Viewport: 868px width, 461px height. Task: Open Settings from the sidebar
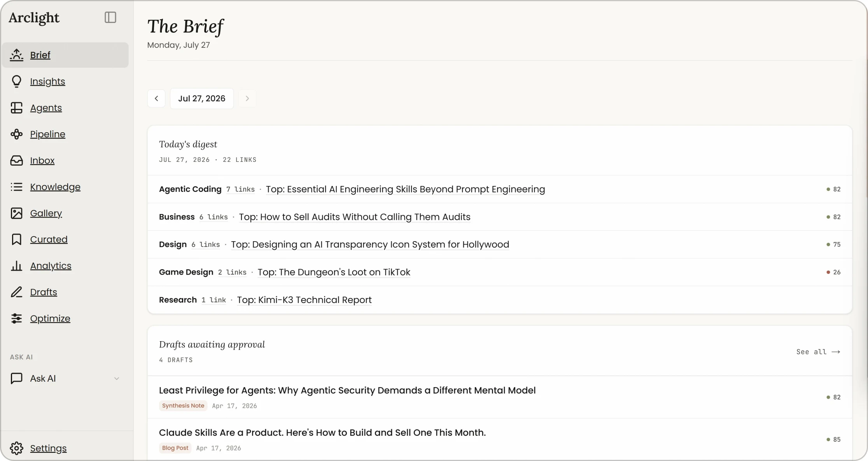48,448
